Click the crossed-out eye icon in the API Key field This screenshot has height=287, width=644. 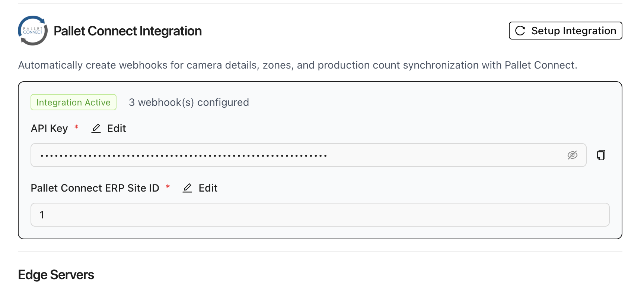tap(573, 155)
